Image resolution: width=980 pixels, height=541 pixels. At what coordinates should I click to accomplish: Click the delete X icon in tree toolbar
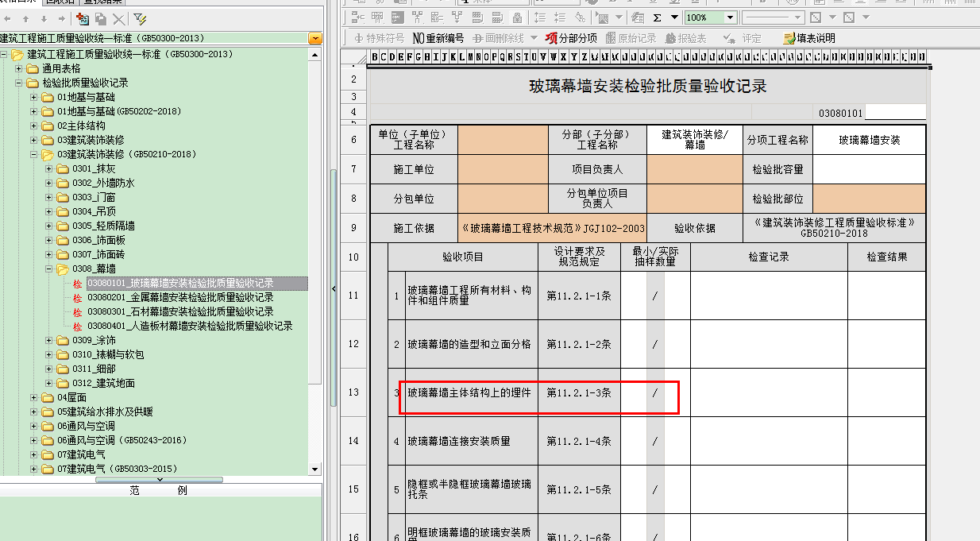(x=118, y=18)
